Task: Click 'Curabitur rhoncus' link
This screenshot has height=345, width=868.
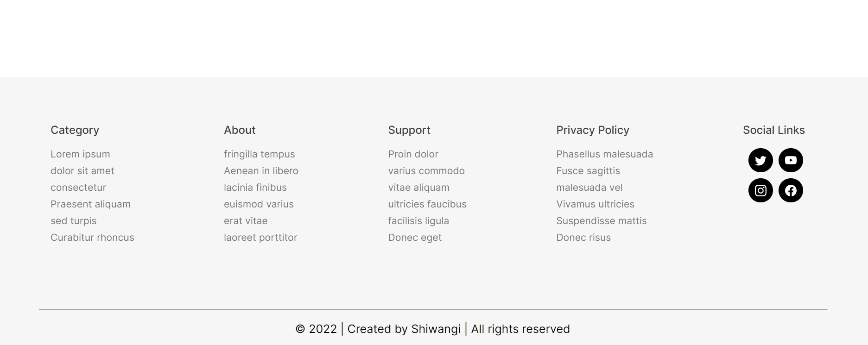Action: tap(92, 237)
